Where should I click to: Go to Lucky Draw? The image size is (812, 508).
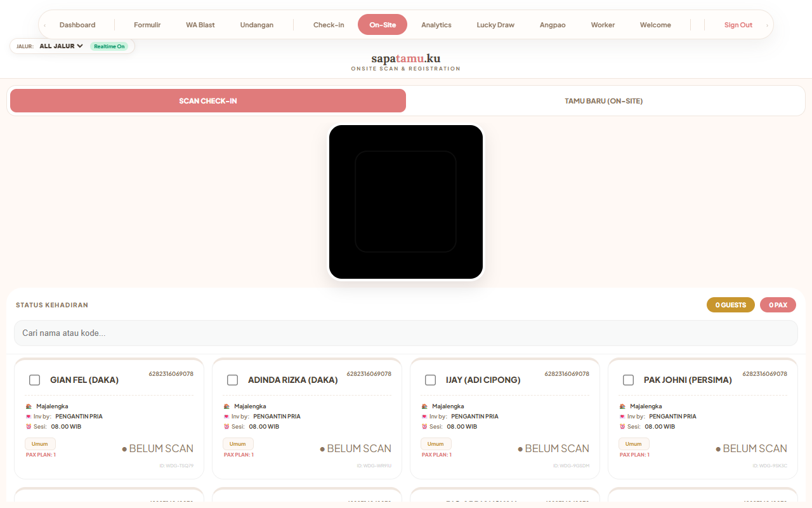click(x=495, y=25)
